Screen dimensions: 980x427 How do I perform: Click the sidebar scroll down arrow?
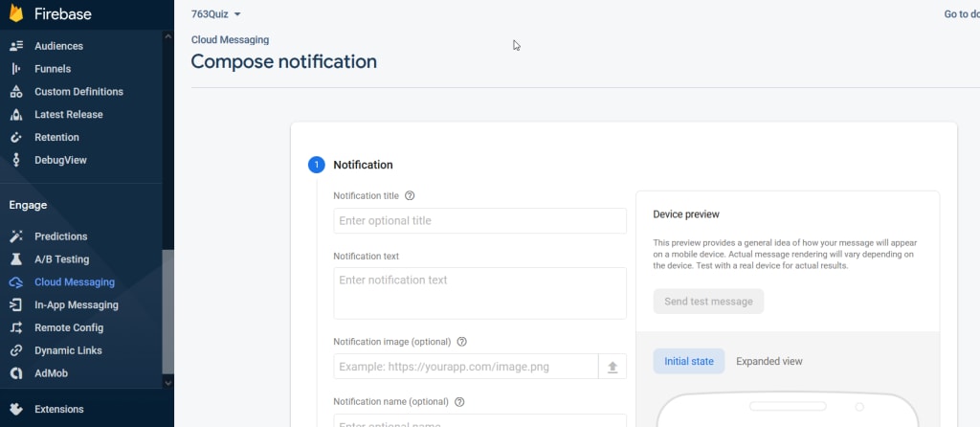167,382
